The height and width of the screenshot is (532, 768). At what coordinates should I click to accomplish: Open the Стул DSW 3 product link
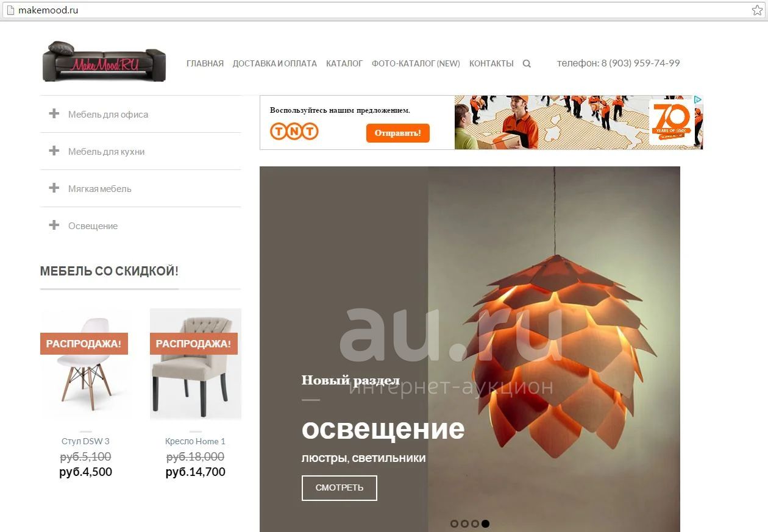click(x=85, y=441)
